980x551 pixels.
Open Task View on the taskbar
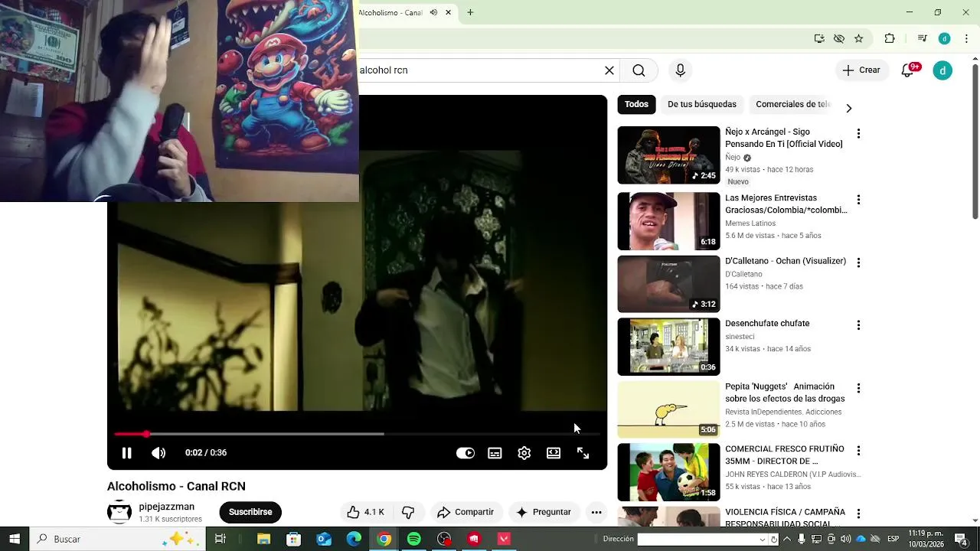220,539
